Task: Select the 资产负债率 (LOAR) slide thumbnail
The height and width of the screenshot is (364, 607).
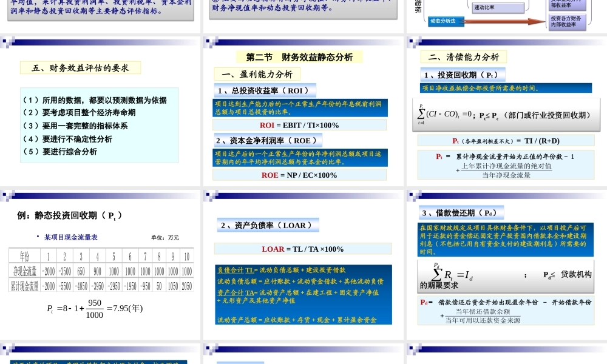Action: (x=303, y=265)
